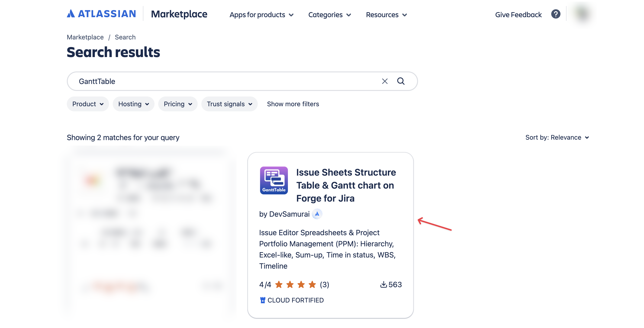Open the help question mark icon
Image resolution: width=644 pixels, height=328 pixels.
coord(556,14)
